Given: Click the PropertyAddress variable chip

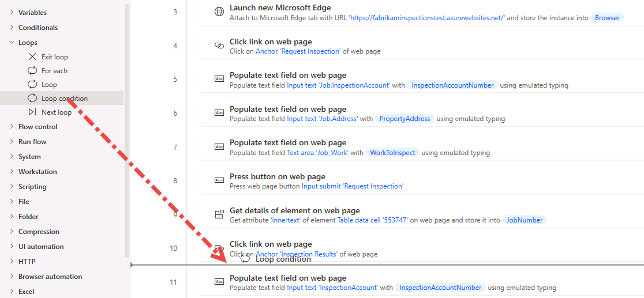Looking at the screenshot, I should tap(404, 119).
